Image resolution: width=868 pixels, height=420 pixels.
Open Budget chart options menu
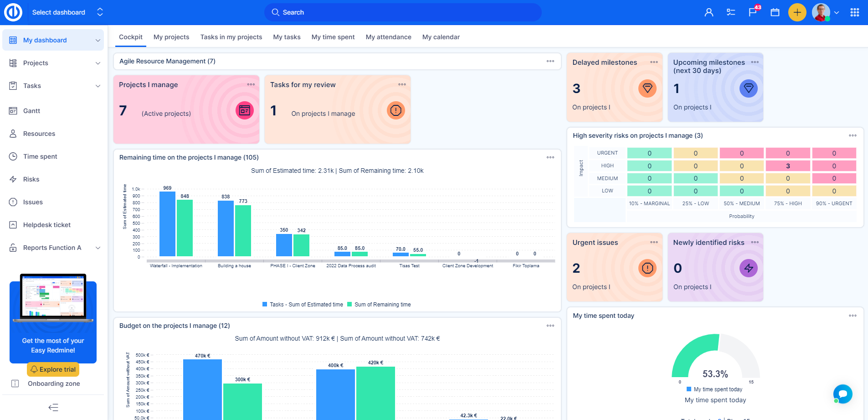coord(550,326)
